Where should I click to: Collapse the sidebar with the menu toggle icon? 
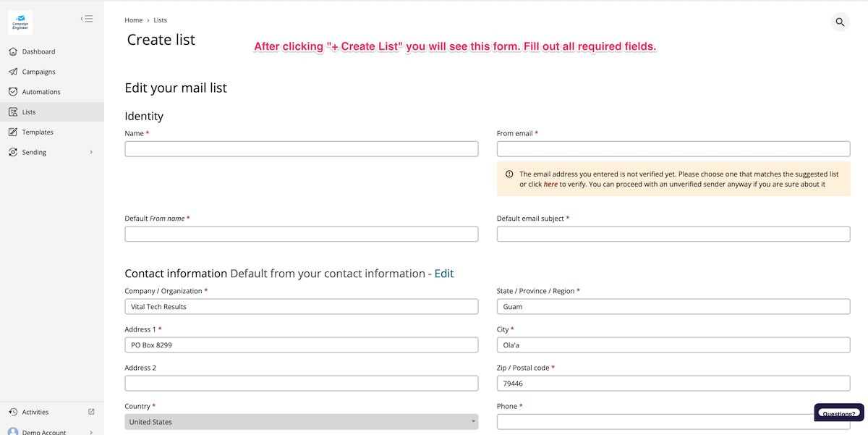[x=87, y=19]
